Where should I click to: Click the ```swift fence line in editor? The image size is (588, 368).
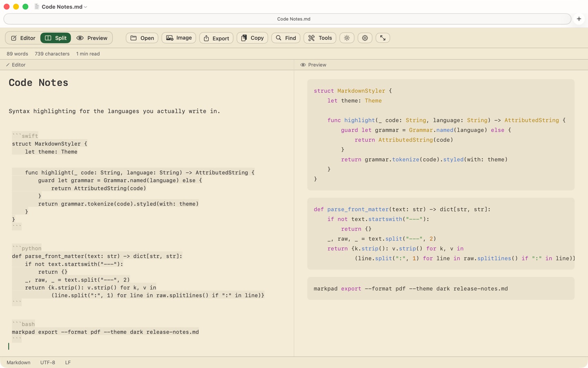(25, 136)
